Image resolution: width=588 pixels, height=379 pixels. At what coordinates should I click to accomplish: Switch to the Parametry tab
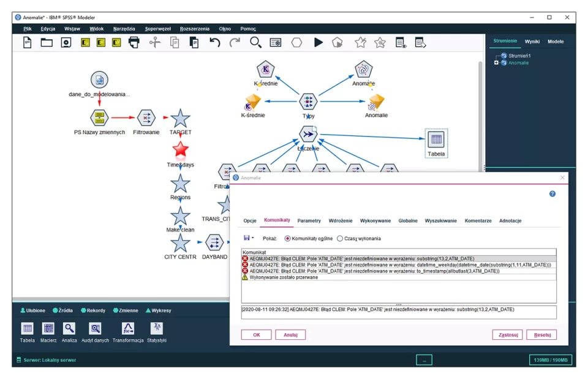point(309,220)
